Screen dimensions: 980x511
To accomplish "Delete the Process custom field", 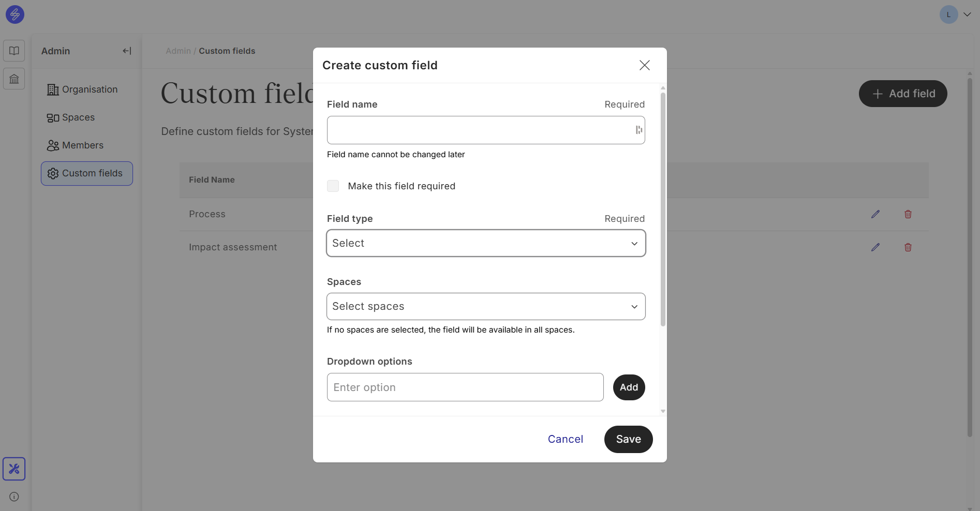I will [908, 214].
